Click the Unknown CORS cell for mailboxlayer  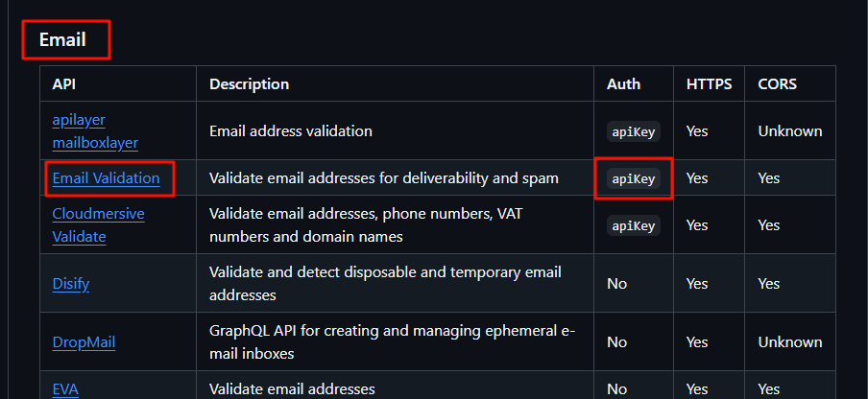pyautogui.click(x=790, y=131)
